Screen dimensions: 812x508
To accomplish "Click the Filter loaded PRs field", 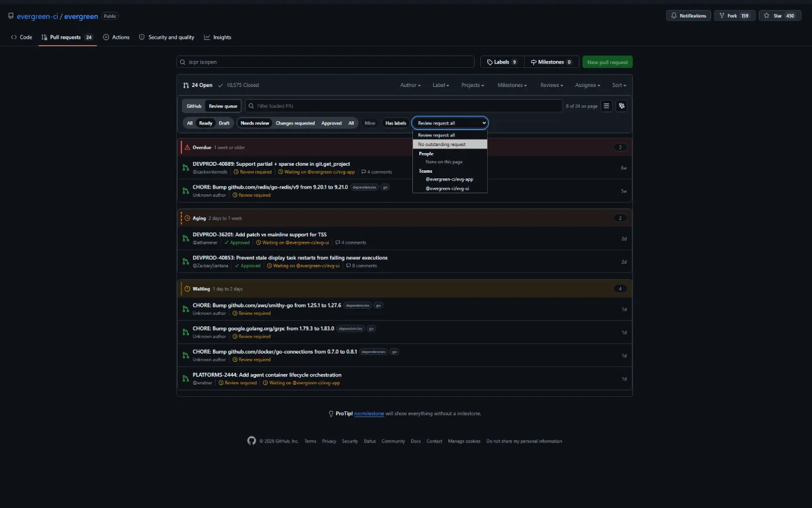I will 403,106.
